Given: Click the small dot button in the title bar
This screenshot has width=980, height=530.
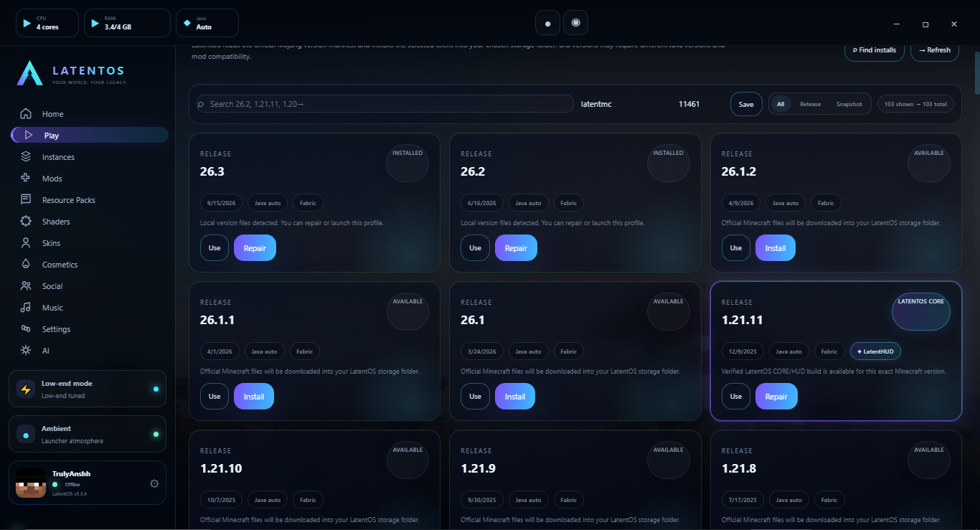Looking at the screenshot, I should click(547, 23).
